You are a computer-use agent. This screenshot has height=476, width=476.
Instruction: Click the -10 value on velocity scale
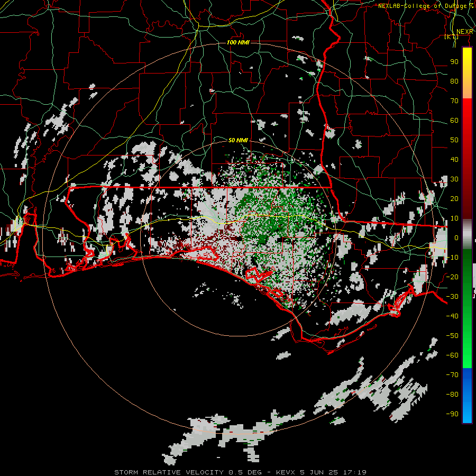point(452,258)
